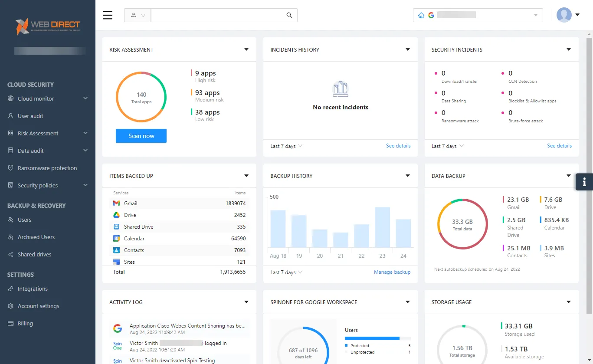Click the Google icon in Activity Log
The width and height of the screenshot is (593, 364).
(118, 328)
